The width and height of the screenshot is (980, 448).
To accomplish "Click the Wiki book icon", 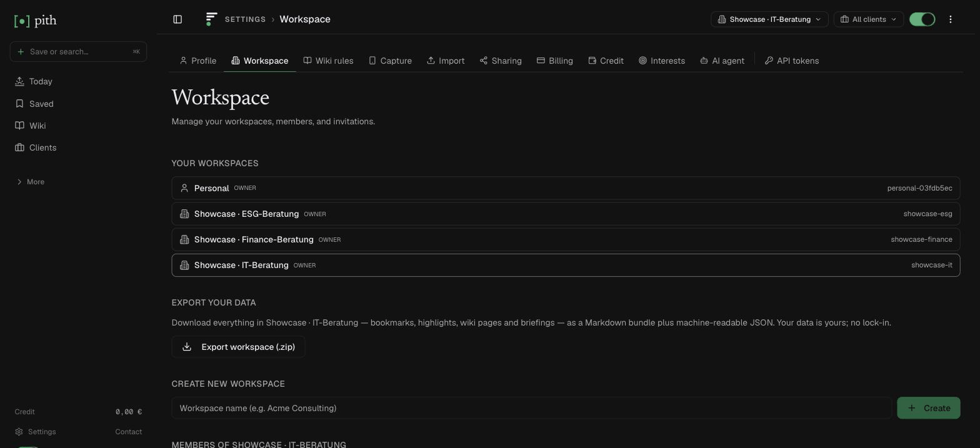I will click(19, 126).
